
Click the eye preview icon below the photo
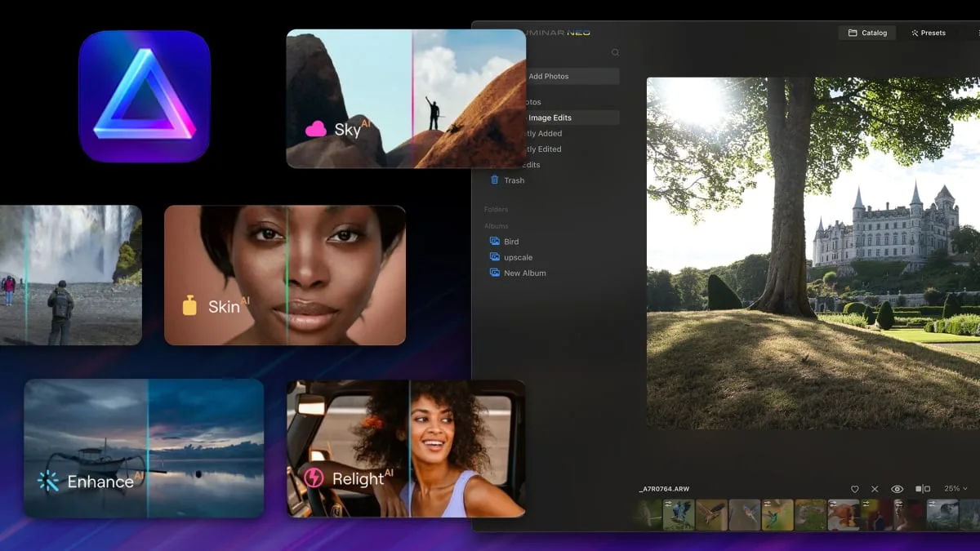(x=898, y=490)
